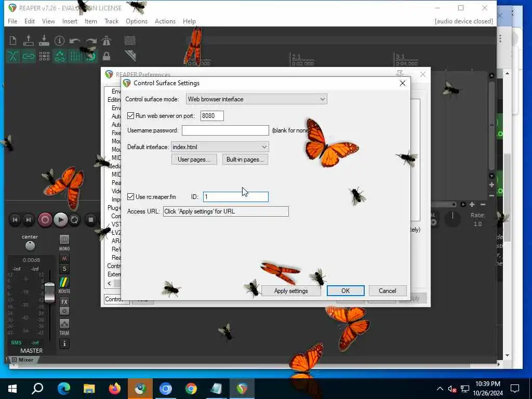
Task: Open the File menu
Action: coord(12,21)
